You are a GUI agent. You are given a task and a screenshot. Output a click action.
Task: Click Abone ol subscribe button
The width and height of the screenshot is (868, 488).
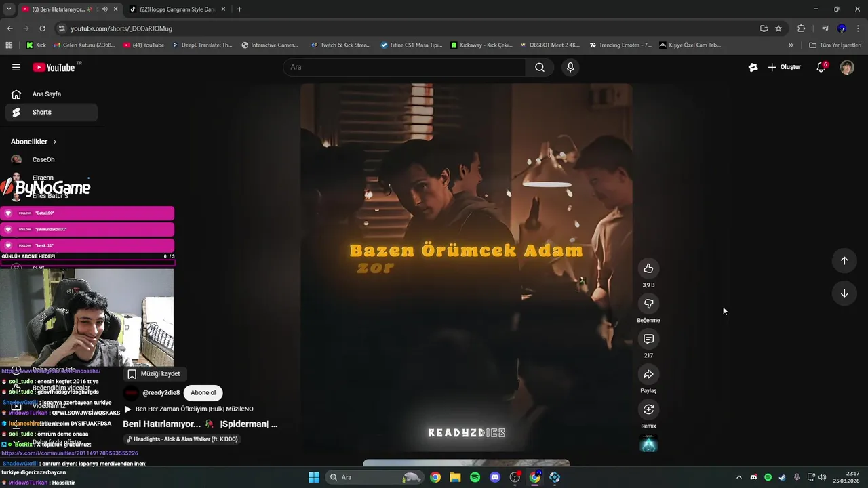[x=203, y=392]
